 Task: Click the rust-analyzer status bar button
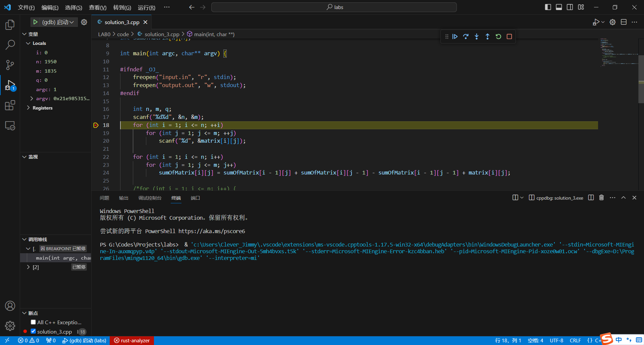(x=132, y=340)
